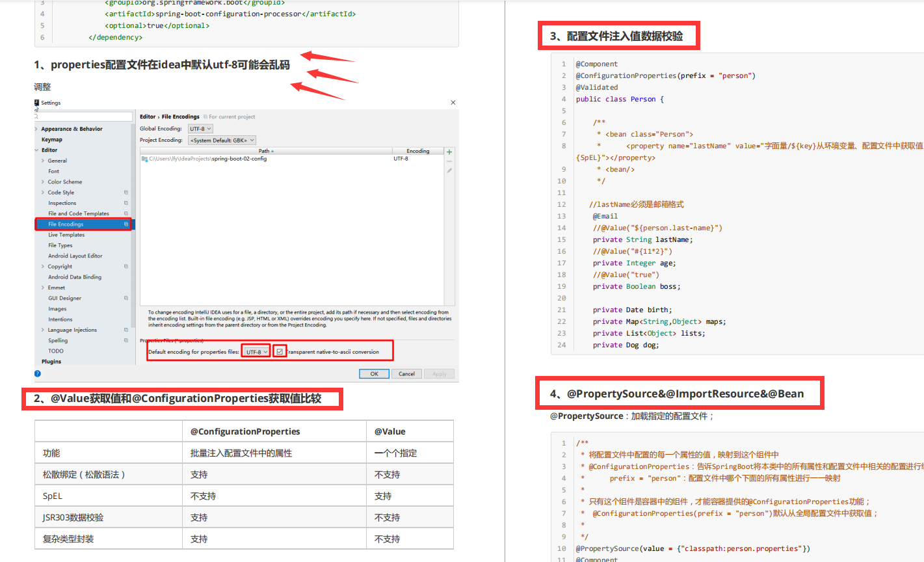Click project-scope icon on GUI Designer row
The image size is (924, 562).
pyautogui.click(x=126, y=298)
